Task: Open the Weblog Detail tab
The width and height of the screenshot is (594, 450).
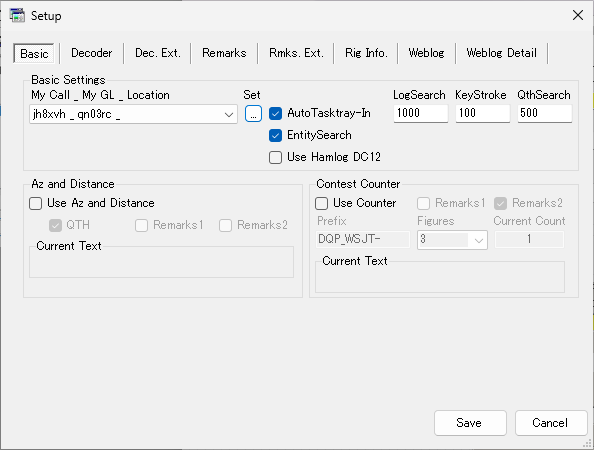Action: coord(502,53)
